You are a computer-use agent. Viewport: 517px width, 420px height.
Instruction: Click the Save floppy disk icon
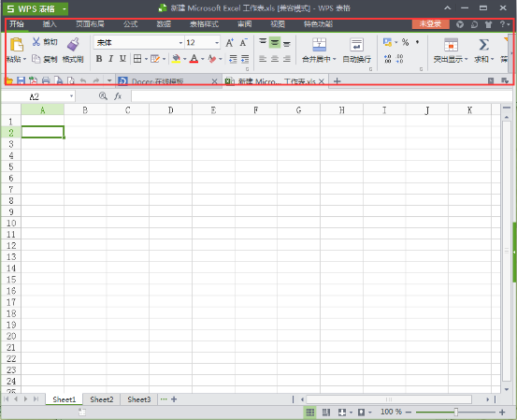[21, 80]
